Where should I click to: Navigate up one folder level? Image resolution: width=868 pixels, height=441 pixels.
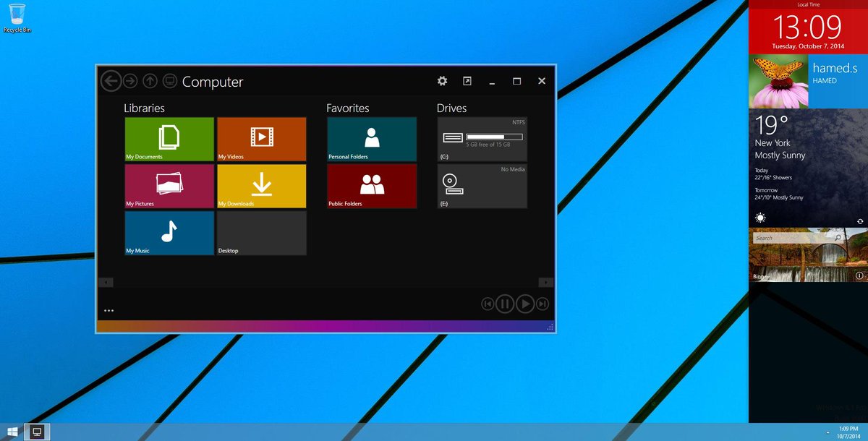tap(150, 81)
